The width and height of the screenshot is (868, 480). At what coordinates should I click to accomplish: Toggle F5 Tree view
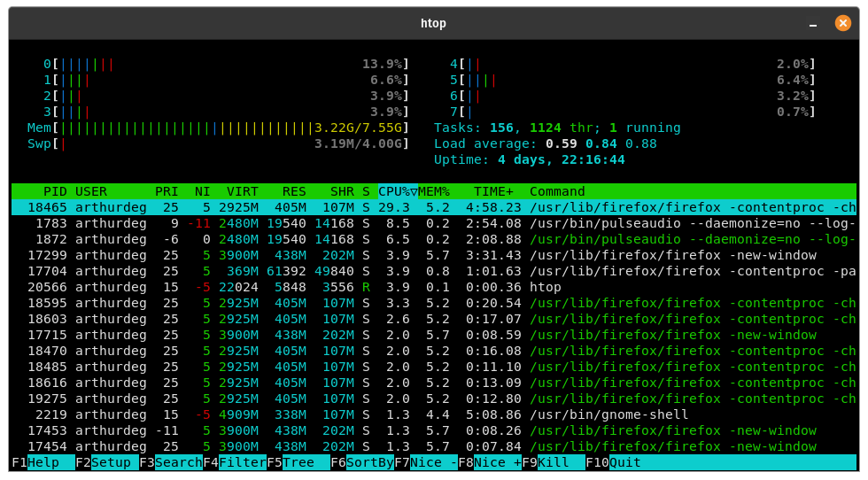tap(298, 462)
